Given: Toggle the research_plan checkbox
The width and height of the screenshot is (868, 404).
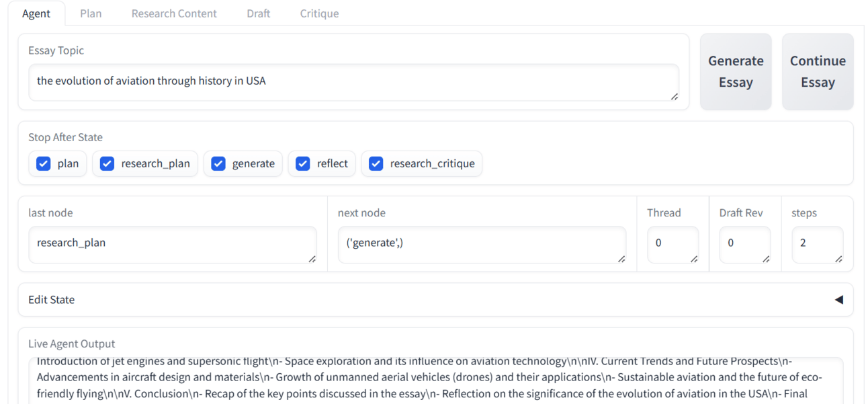Looking at the screenshot, I should pos(107,163).
